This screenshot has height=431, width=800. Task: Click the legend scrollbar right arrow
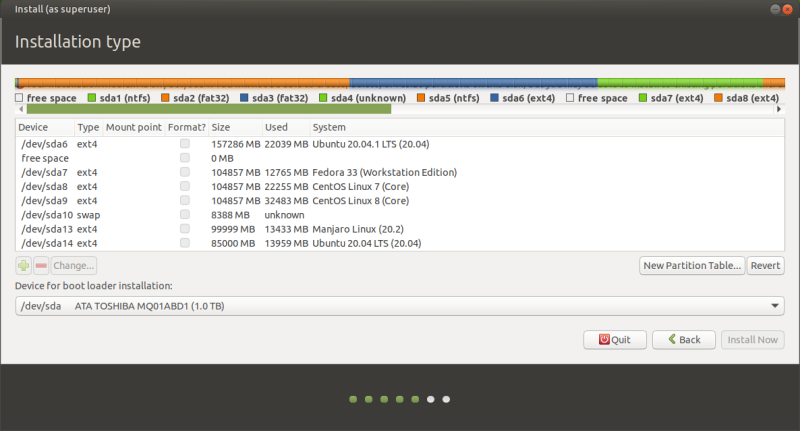tap(779, 109)
